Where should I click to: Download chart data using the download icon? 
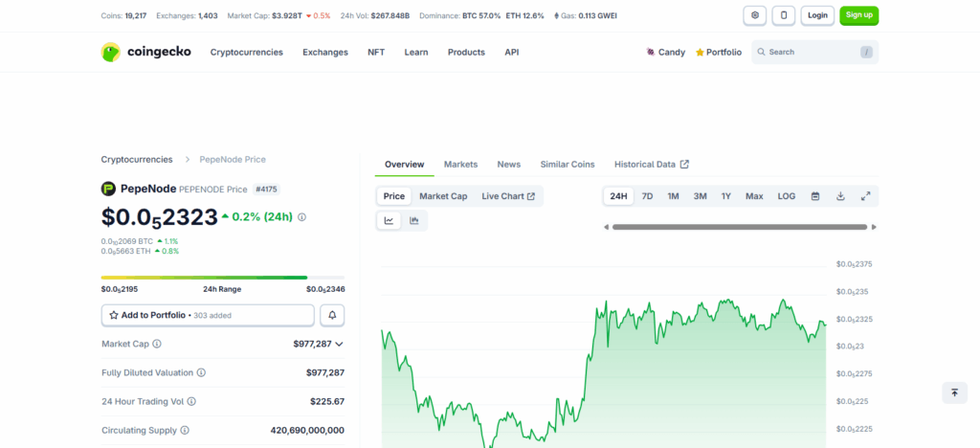pos(840,196)
